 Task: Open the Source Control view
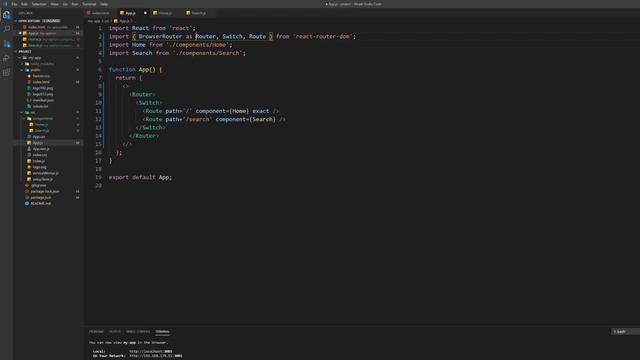click(7, 44)
